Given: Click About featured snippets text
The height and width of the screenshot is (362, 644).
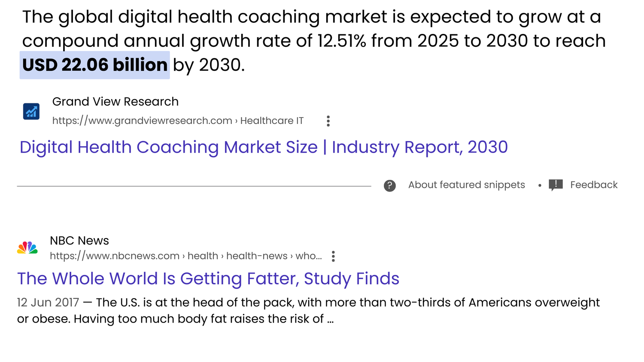Looking at the screenshot, I should point(466,185).
